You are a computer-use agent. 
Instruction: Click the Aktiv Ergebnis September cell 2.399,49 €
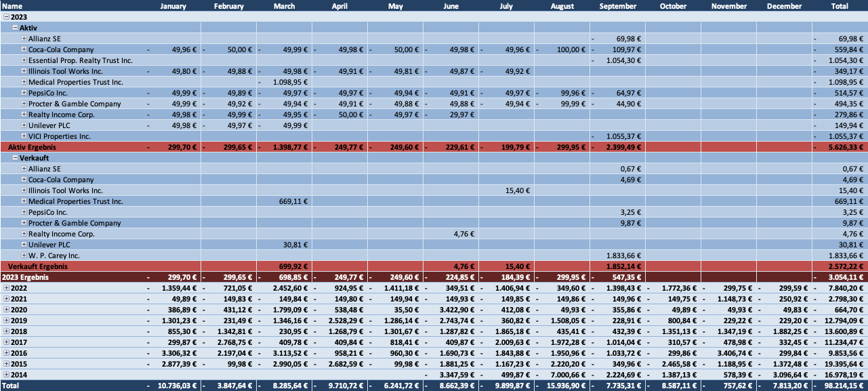618,147
